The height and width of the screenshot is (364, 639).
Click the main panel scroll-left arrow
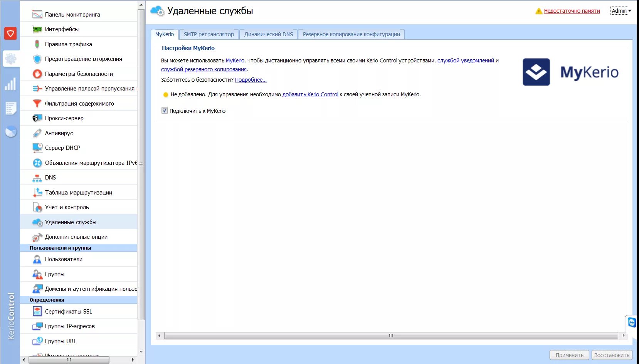159,335
